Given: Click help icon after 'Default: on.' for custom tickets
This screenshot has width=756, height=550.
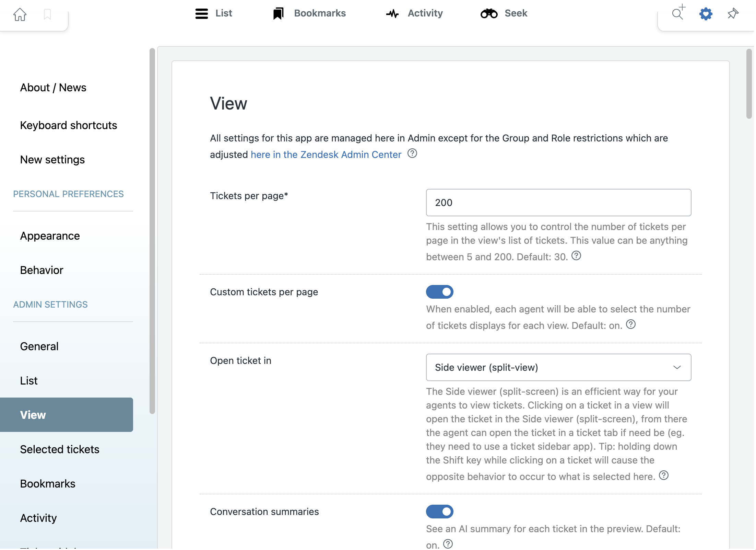Looking at the screenshot, I should [631, 324].
